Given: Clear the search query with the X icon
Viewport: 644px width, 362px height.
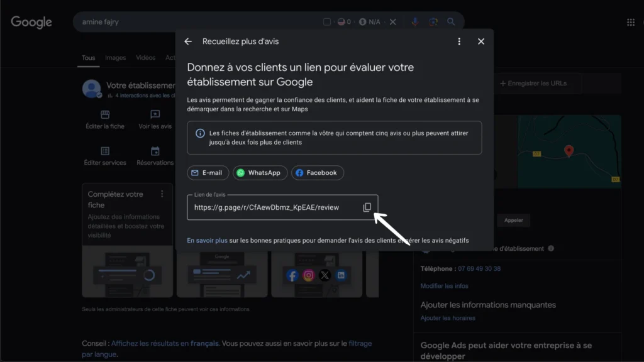Looking at the screenshot, I should point(393,22).
